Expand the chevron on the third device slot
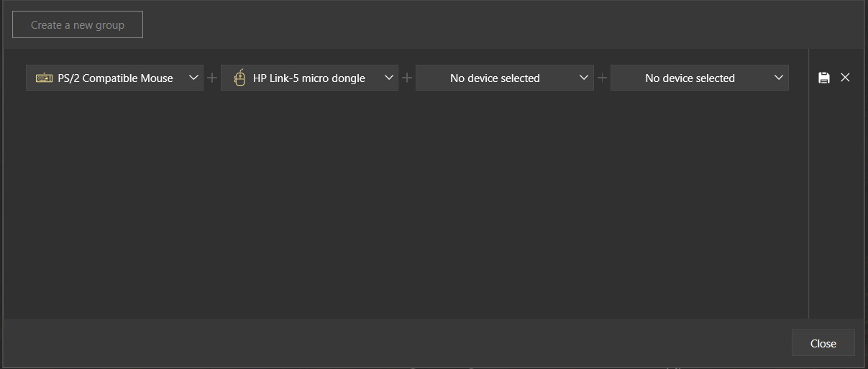This screenshot has width=868, height=369. (x=584, y=78)
